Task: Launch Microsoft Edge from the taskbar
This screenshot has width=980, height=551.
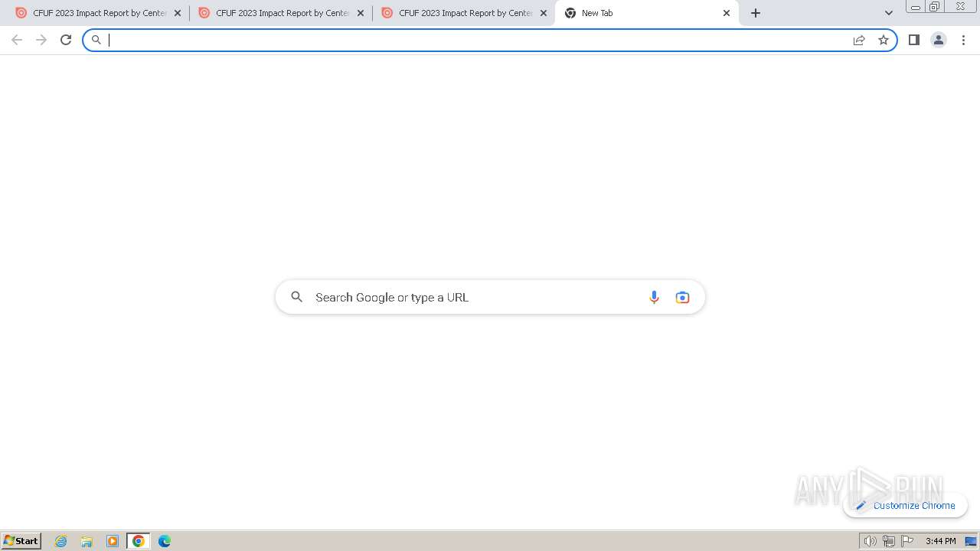Action: click(165, 541)
